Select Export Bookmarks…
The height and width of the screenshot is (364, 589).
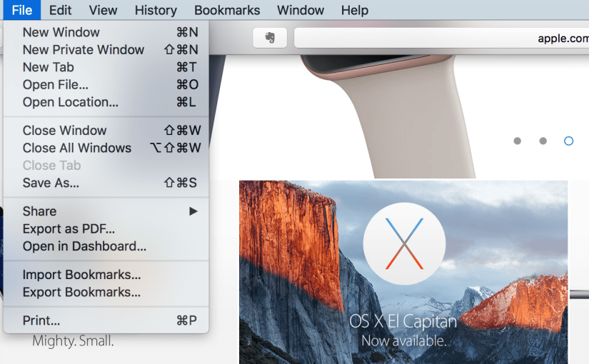point(106,292)
